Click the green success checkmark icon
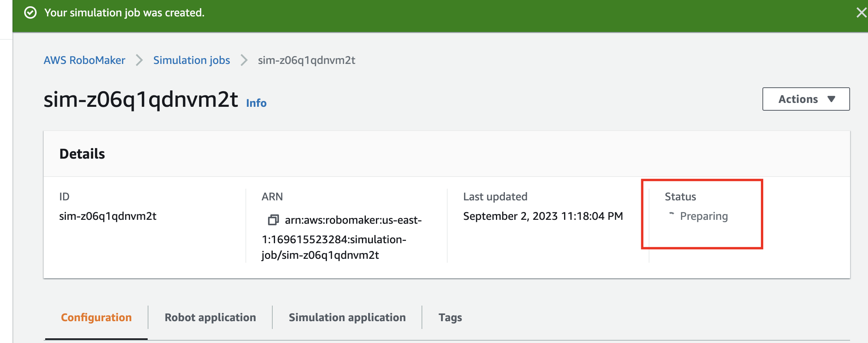The height and width of the screenshot is (343, 868). (30, 13)
